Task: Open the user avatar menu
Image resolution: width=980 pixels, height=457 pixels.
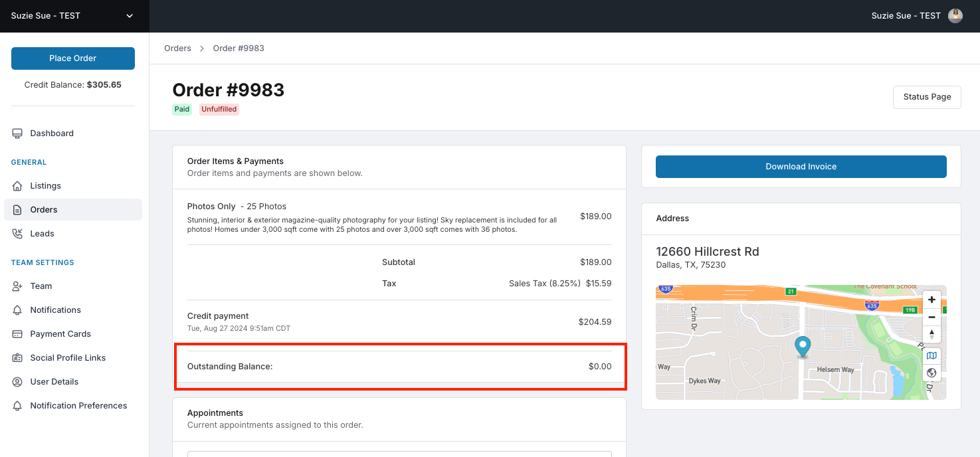Action: 955,16
